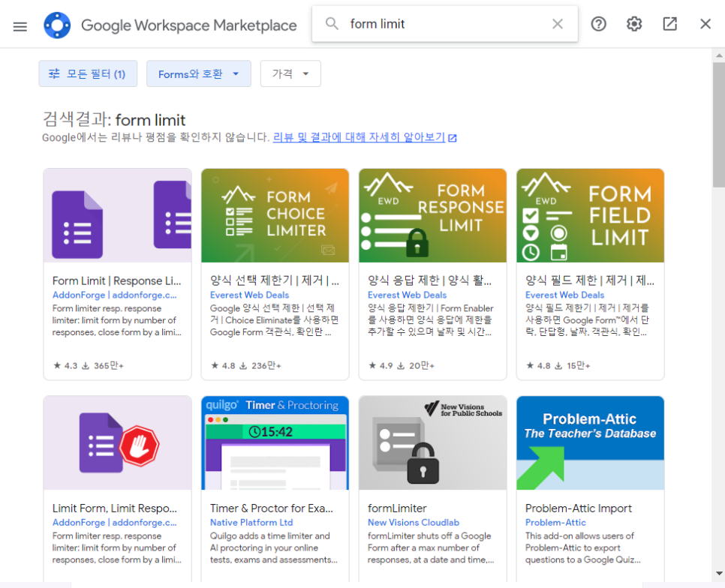This screenshot has height=588, width=725.
Task: Click the 236만+ download count
Action: click(x=260, y=366)
